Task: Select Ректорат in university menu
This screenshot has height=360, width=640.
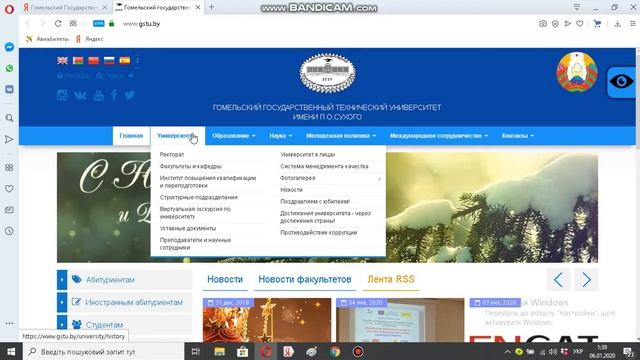Action: tap(172, 154)
